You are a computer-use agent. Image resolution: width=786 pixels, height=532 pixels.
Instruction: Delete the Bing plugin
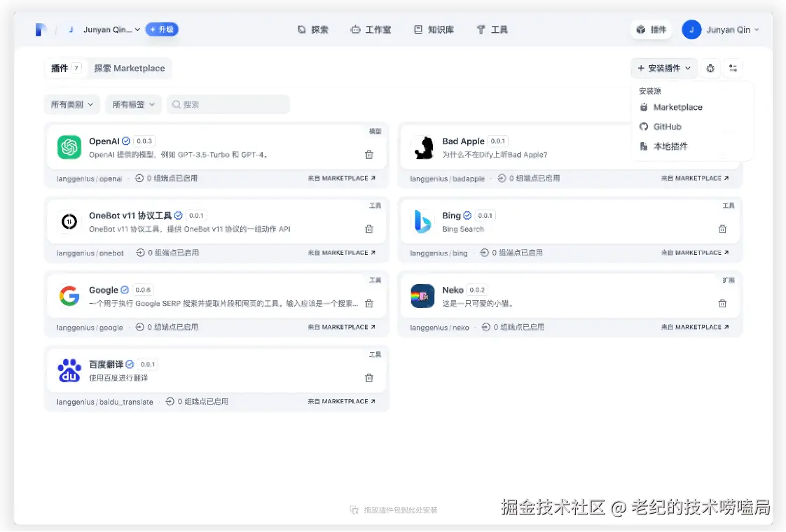tap(722, 229)
